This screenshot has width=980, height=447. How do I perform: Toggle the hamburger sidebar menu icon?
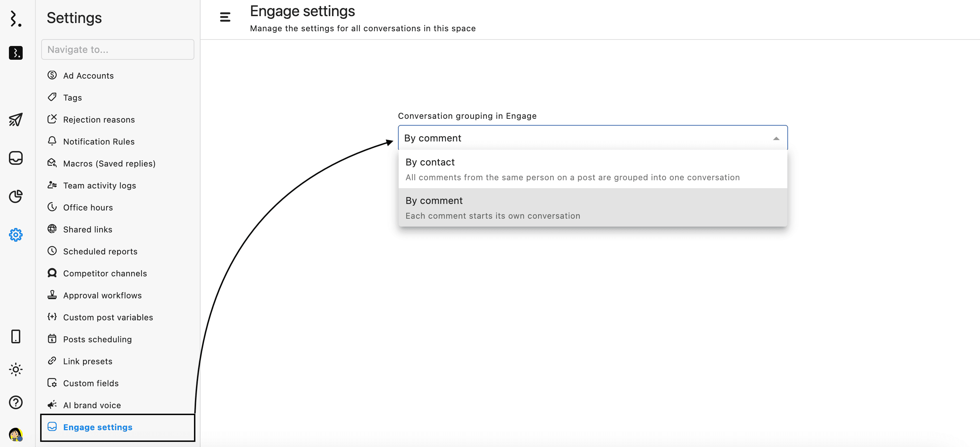(225, 17)
